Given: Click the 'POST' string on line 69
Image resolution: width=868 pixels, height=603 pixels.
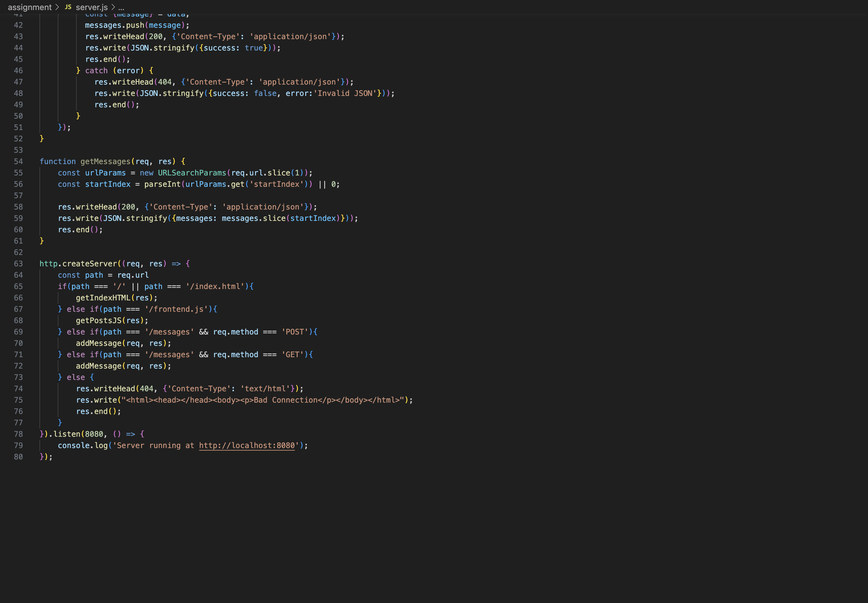Looking at the screenshot, I should 295,332.
